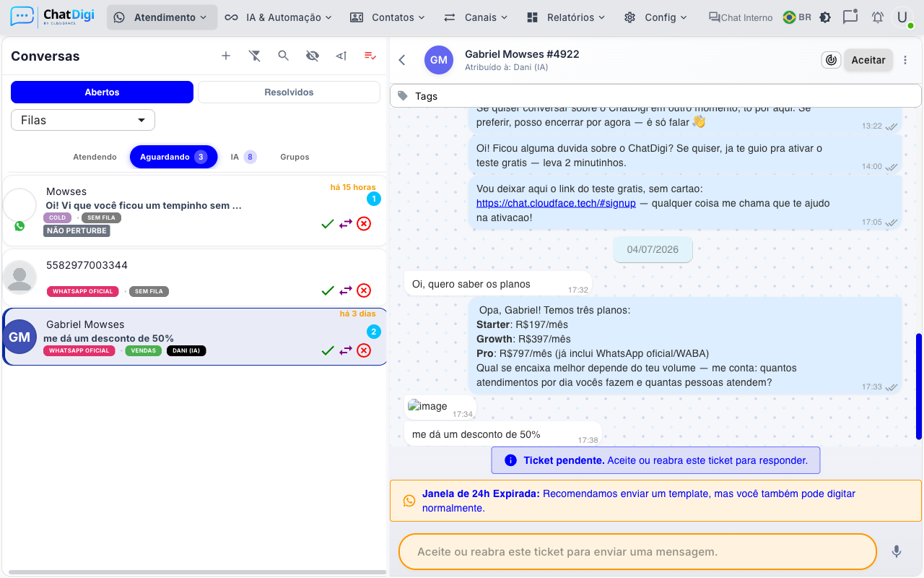Click the NÃO PERTURBE tag

[77, 231]
